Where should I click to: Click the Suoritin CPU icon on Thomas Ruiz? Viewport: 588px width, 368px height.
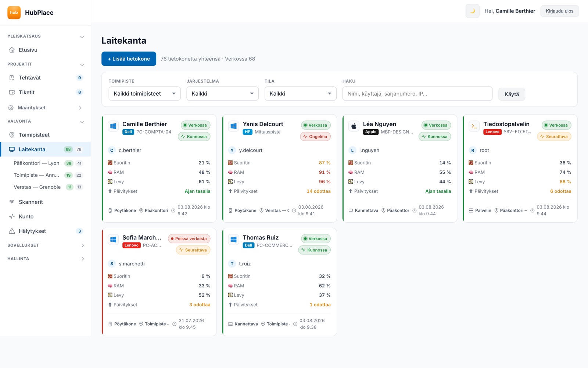point(230,276)
